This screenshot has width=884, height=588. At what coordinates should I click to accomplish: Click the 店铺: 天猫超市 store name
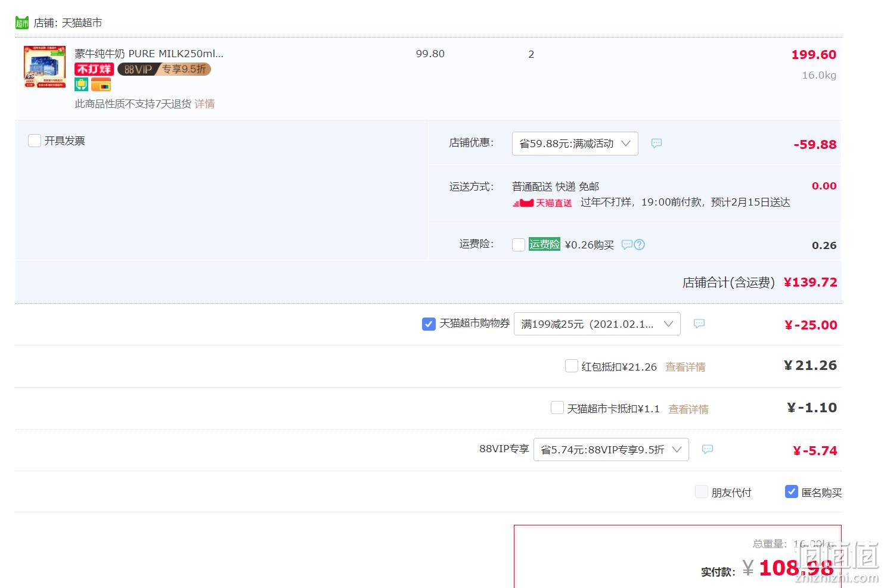[67, 23]
